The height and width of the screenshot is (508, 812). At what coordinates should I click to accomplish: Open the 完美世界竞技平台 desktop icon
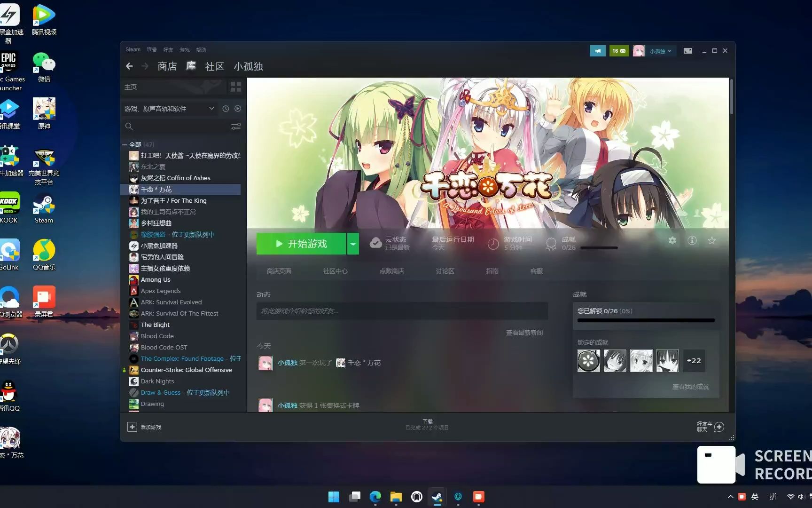[44, 167]
